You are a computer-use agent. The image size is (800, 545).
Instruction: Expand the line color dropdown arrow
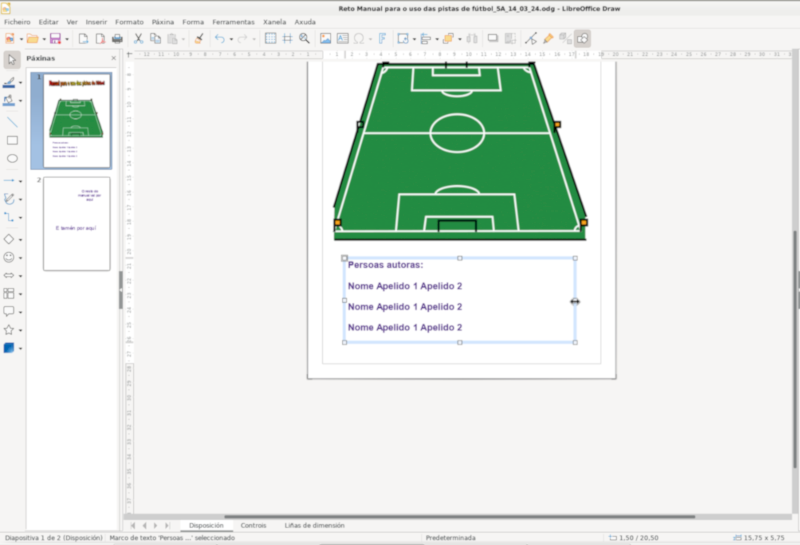21,83
